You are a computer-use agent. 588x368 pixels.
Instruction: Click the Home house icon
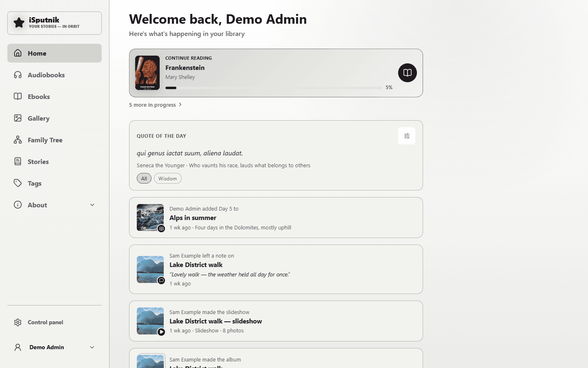[x=18, y=53]
